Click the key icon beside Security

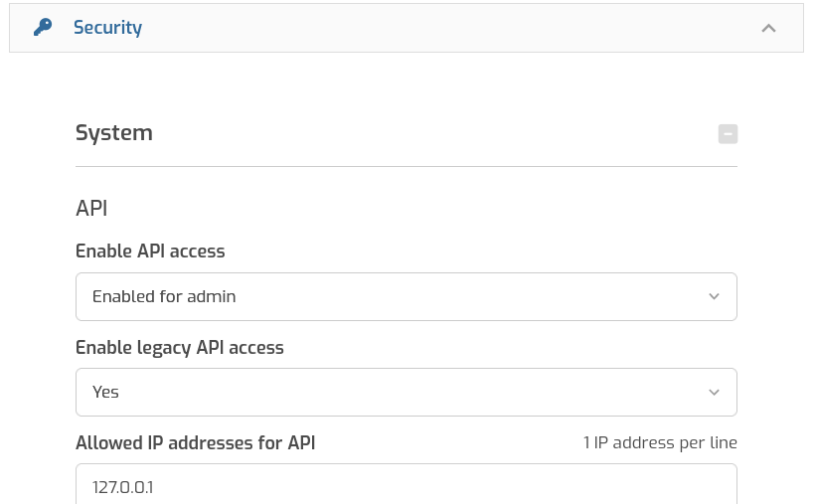(x=43, y=28)
